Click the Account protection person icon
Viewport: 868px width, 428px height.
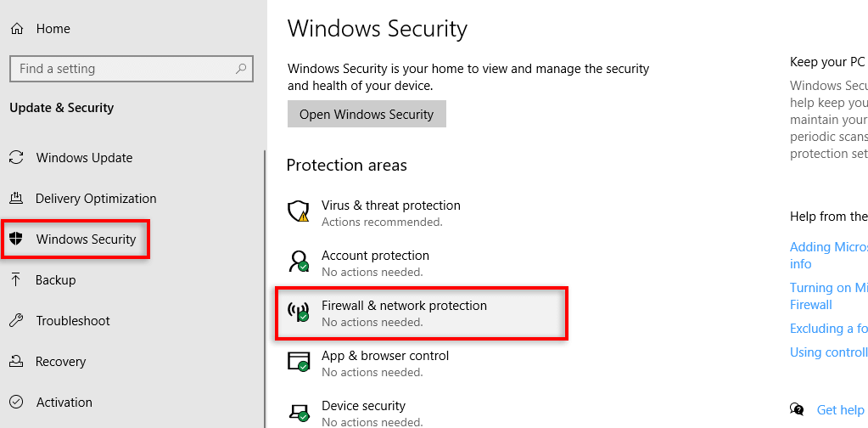coord(299,262)
